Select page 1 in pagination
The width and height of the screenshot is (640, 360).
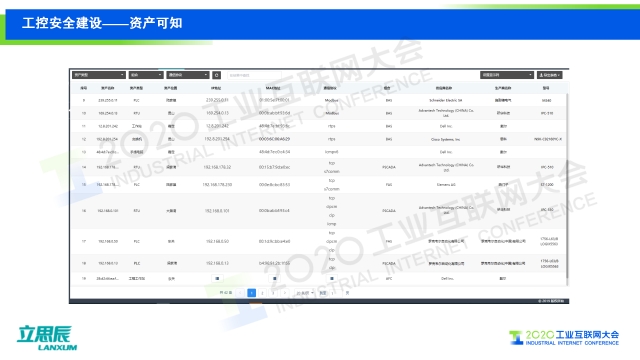coord(251,293)
